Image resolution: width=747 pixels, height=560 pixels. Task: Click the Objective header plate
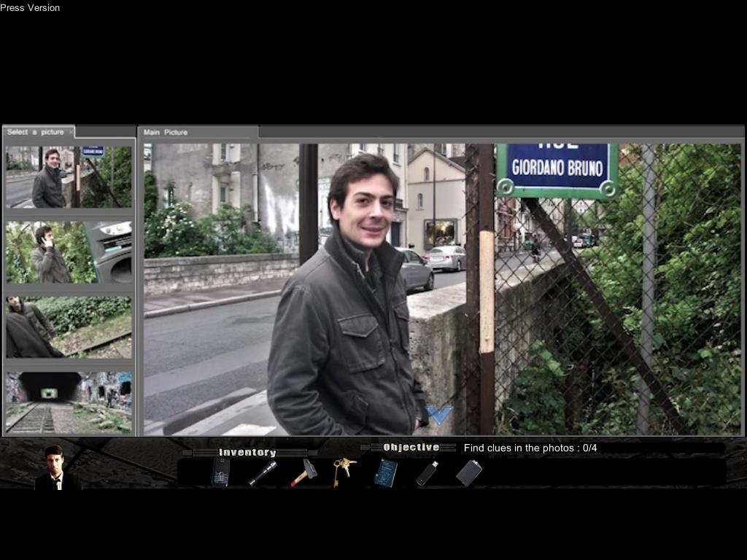coord(411,447)
